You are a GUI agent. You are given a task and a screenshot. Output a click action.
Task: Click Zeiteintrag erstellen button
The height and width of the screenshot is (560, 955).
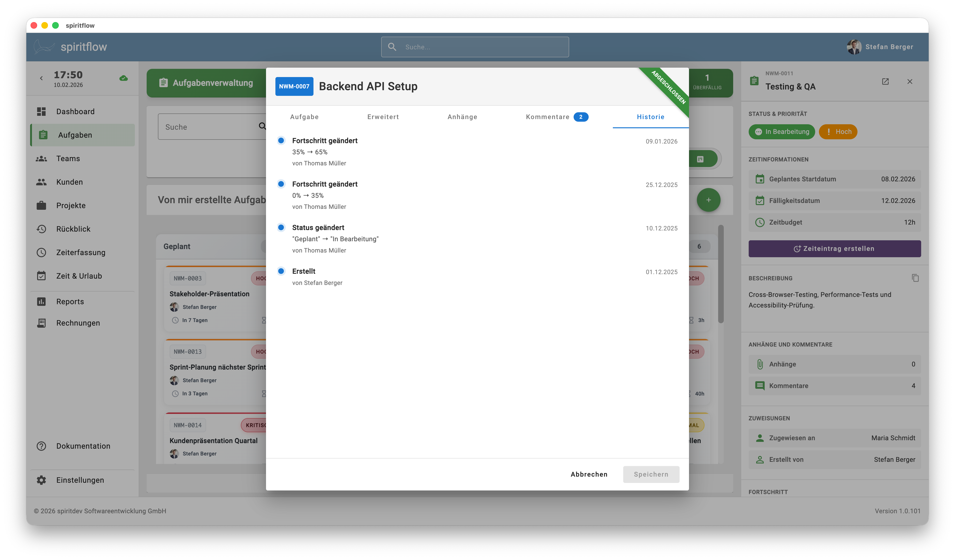[x=834, y=249]
